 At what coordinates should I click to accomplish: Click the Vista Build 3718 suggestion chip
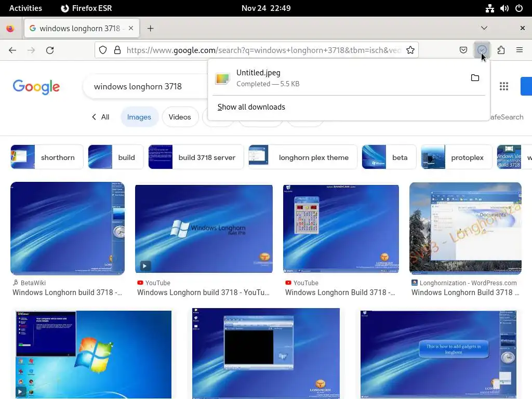[514, 157]
